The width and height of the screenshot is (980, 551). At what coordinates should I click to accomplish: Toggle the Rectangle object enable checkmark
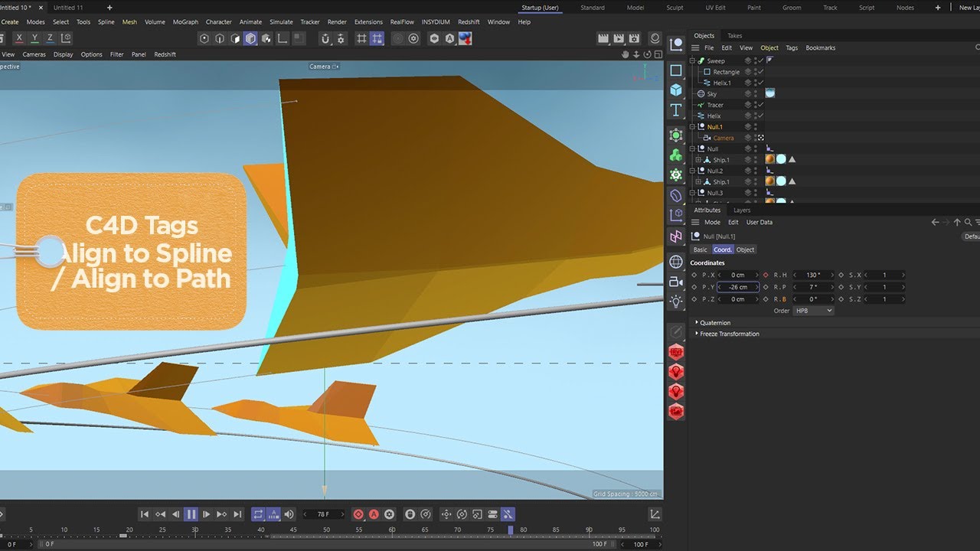760,72
